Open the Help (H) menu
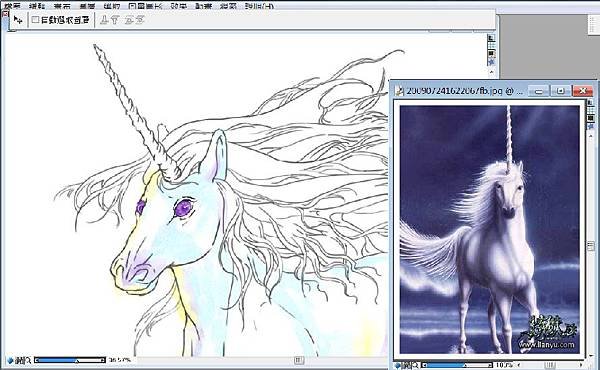 (259, 6)
